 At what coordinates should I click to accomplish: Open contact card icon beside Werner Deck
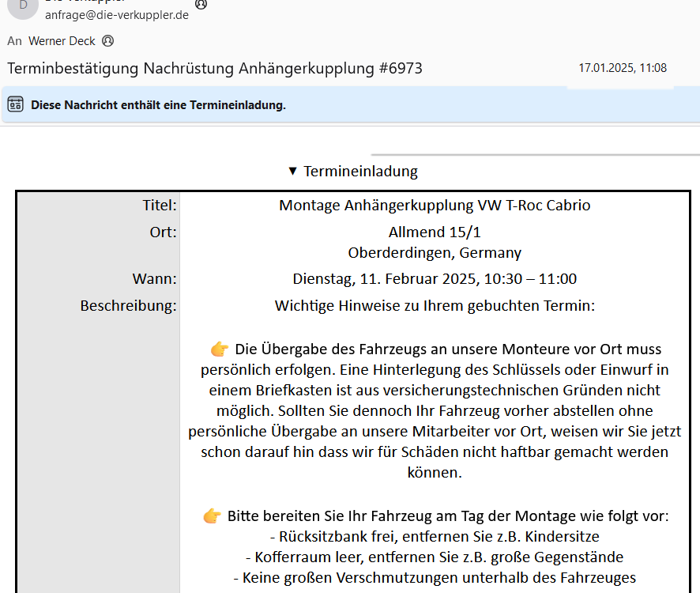(x=108, y=41)
